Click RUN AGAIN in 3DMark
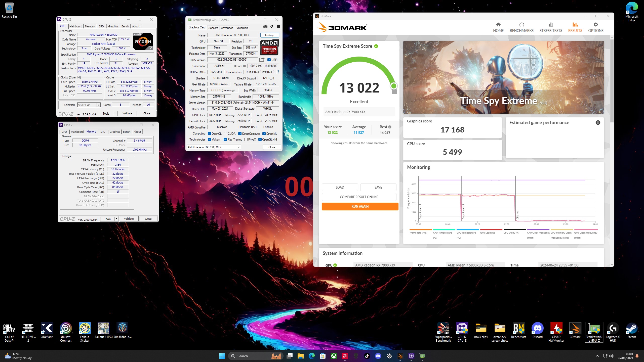This screenshot has width=644, height=362. pyautogui.click(x=360, y=206)
